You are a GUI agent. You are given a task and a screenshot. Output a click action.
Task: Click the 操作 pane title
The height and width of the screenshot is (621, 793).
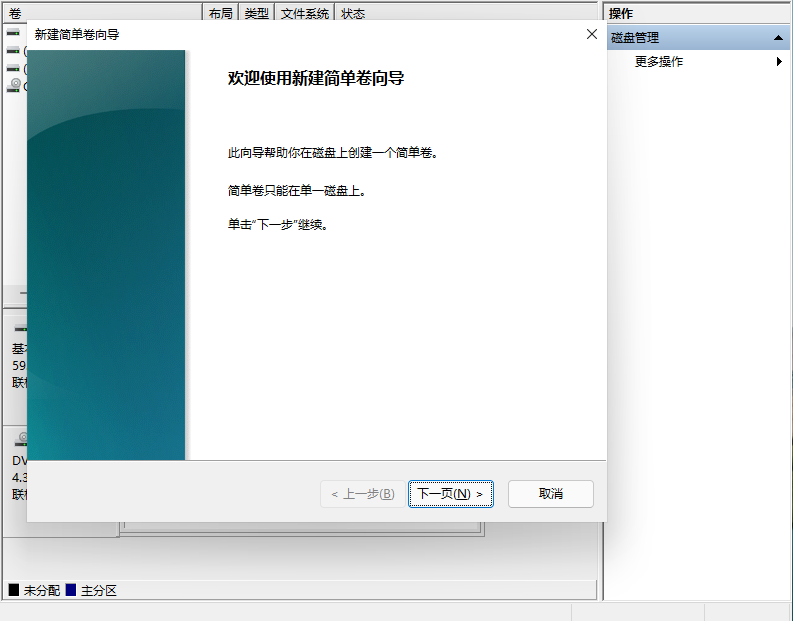(x=621, y=14)
